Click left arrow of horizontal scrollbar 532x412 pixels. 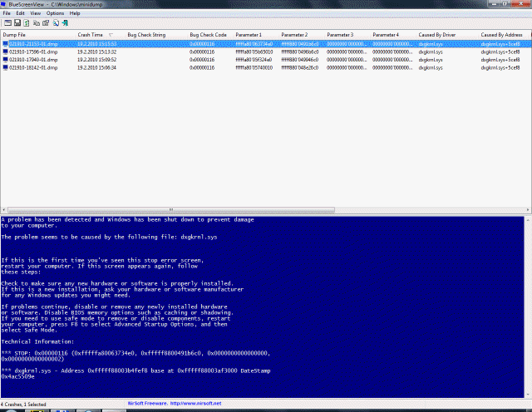pyautogui.click(x=3, y=210)
